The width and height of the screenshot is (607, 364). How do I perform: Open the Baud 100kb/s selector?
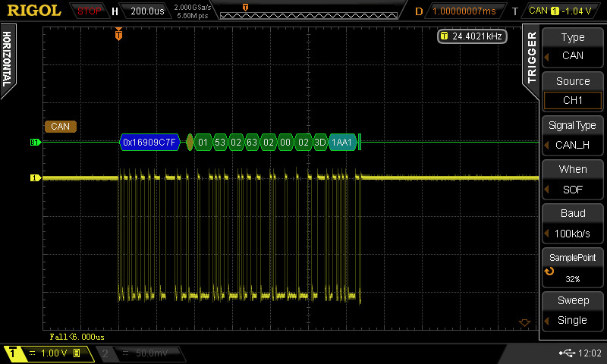coord(573,223)
